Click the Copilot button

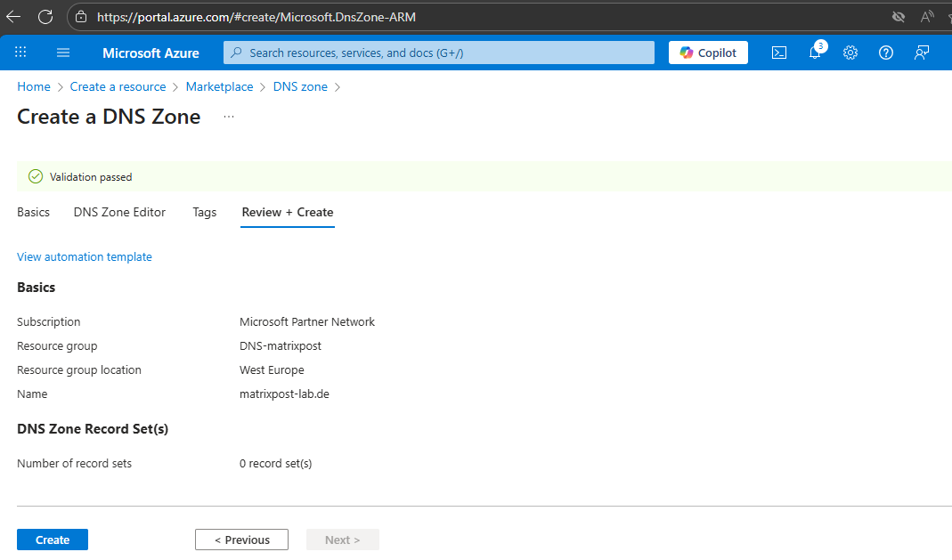(x=708, y=53)
